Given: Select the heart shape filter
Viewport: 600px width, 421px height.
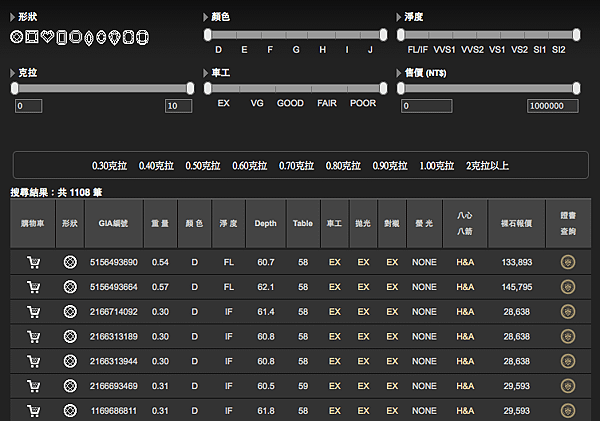Looking at the screenshot, I should [x=47, y=37].
